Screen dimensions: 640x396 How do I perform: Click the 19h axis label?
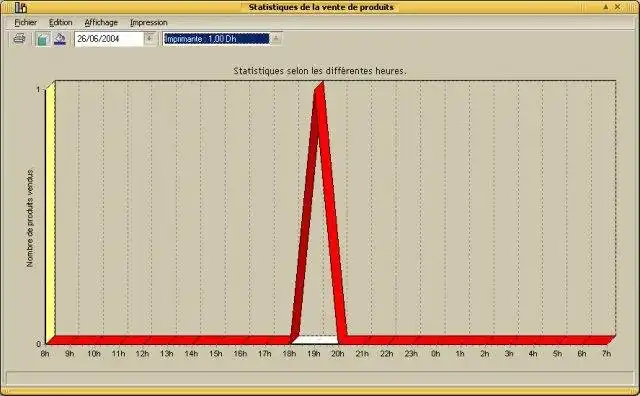click(313, 354)
